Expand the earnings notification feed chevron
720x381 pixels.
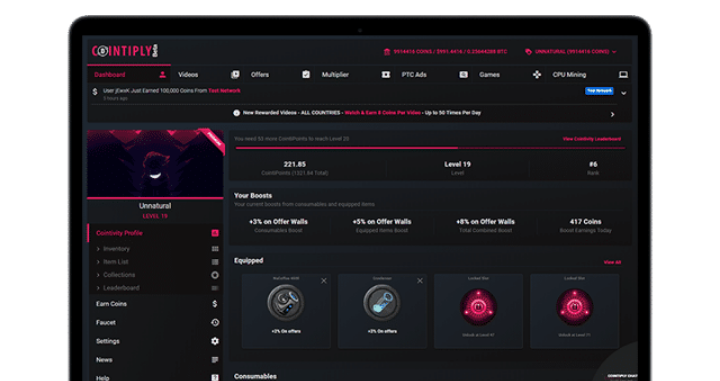point(624,93)
